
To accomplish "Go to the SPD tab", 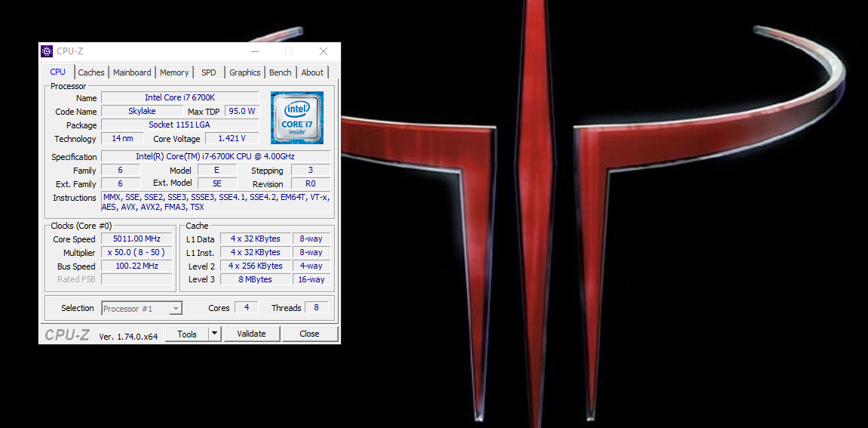I will coord(209,72).
